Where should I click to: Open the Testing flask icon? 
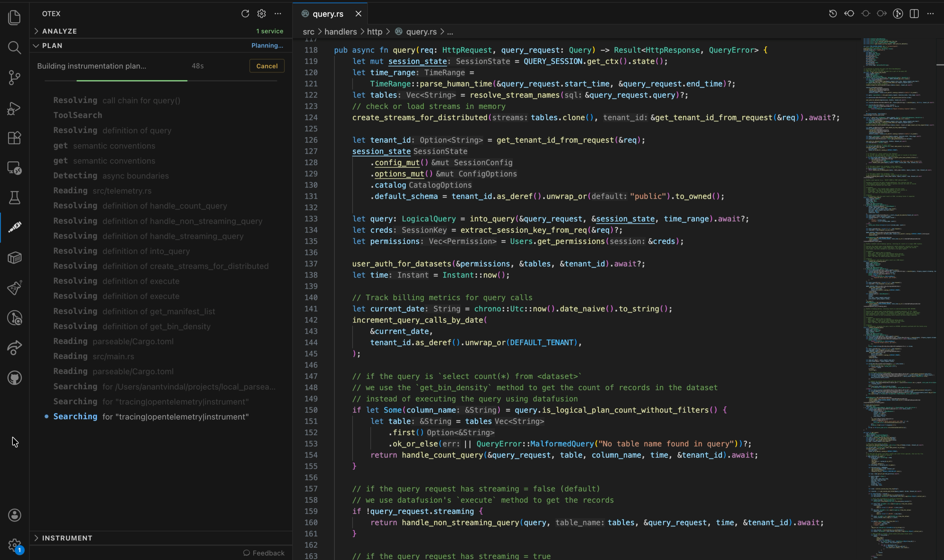[x=14, y=197]
